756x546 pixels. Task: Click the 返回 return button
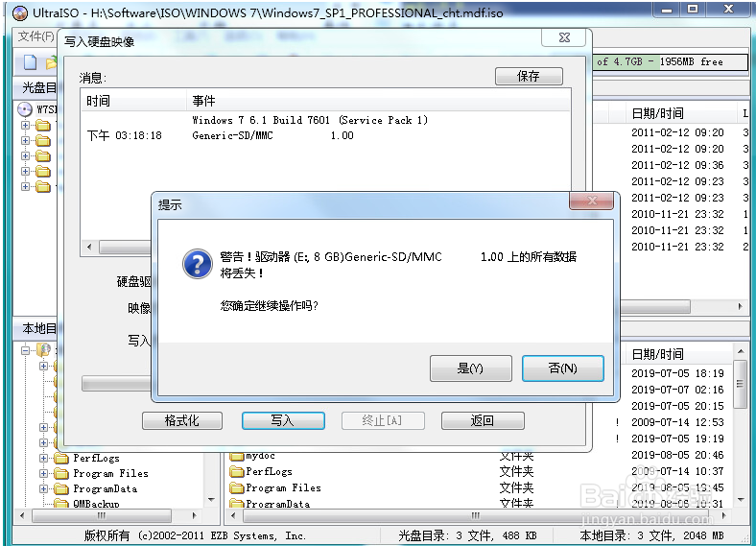click(x=483, y=420)
